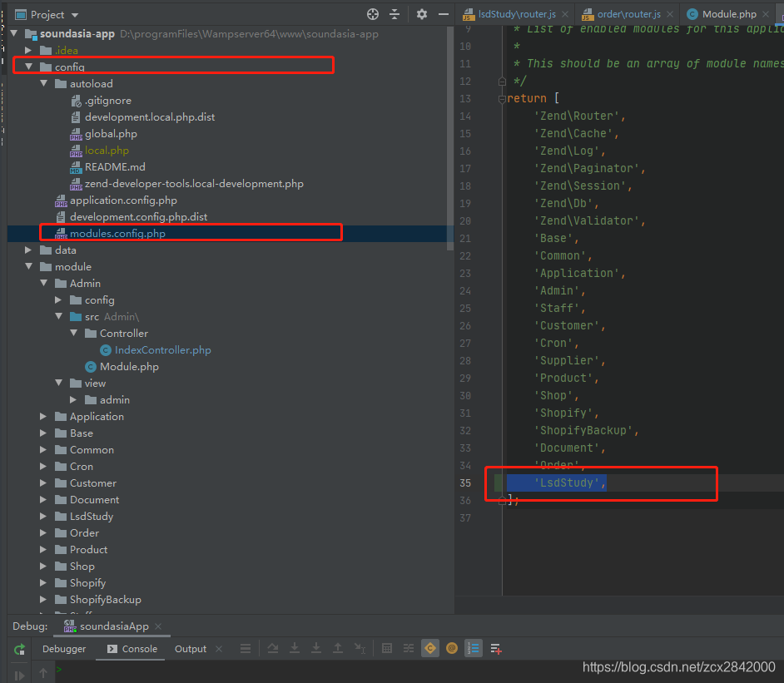The height and width of the screenshot is (683, 784).
Task: Open the Debugger tab
Action: (x=64, y=649)
